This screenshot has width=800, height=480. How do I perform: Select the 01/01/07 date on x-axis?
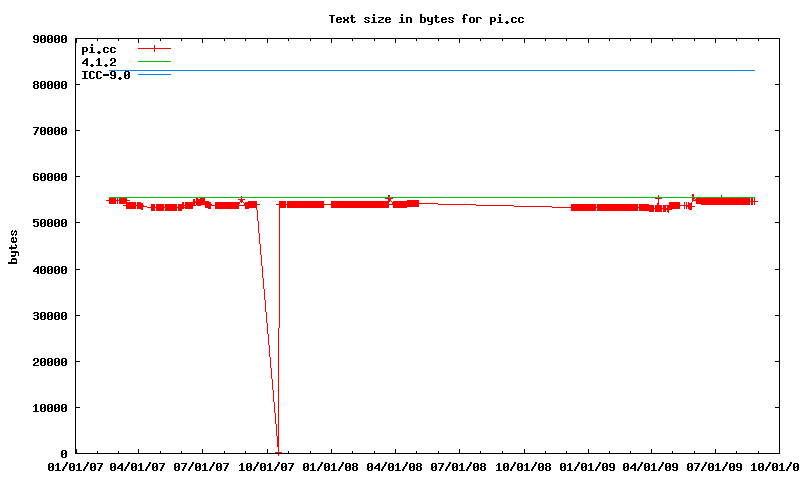pyautogui.click(x=75, y=466)
